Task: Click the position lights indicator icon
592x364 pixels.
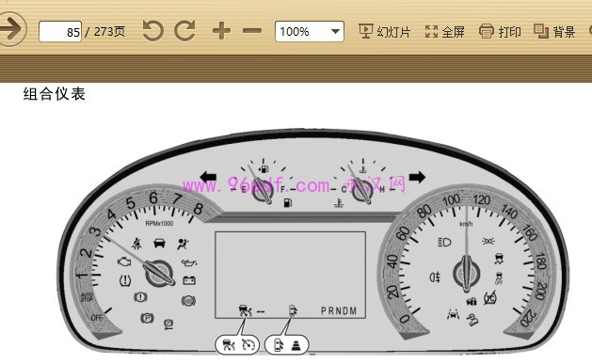Action: [x=488, y=241]
